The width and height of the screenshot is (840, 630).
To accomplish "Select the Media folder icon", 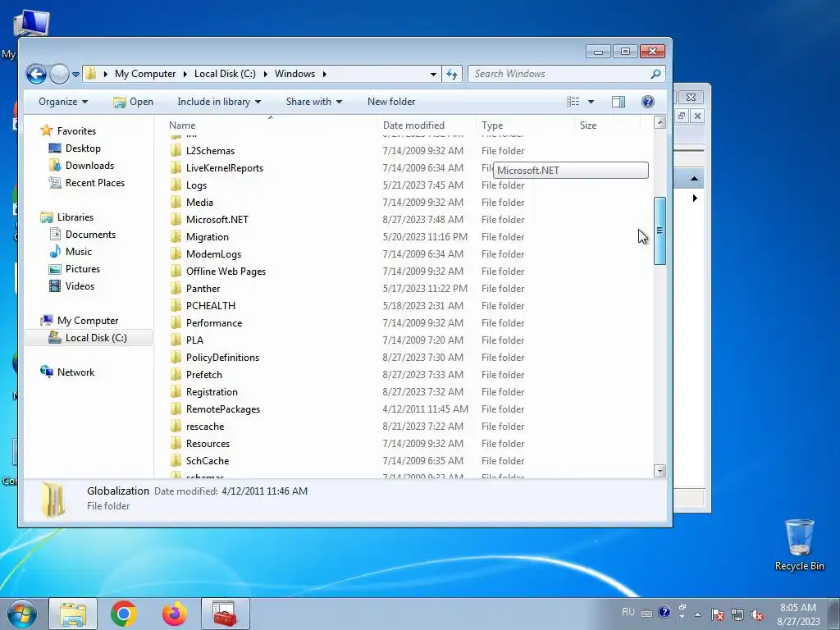I will [176, 203].
